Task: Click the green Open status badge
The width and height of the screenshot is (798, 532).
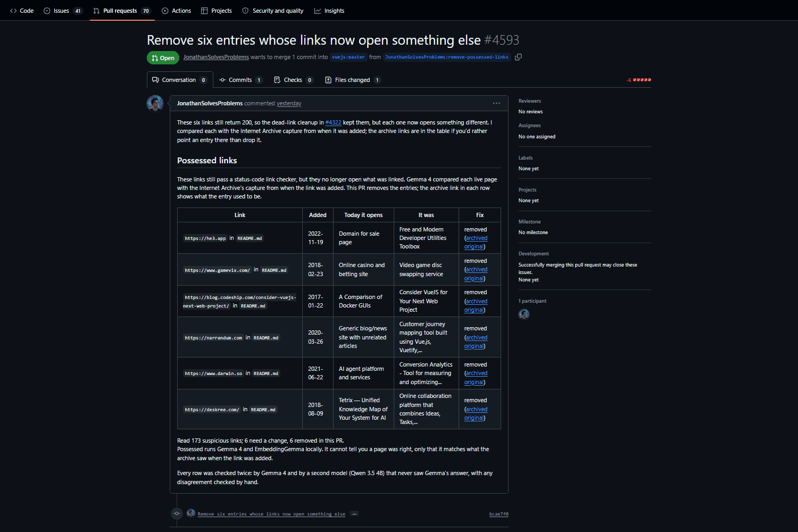Action: (x=163, y=58)
